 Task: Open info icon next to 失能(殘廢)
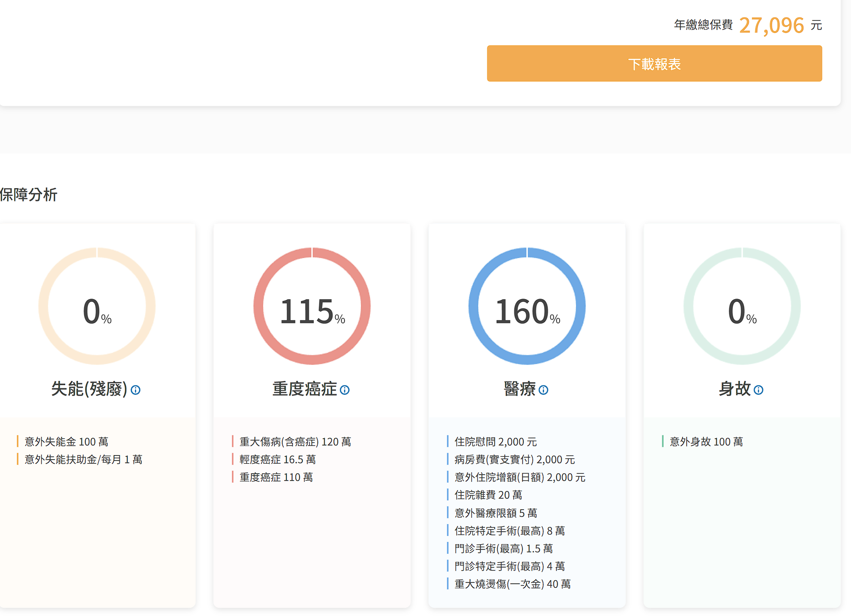[x=136, y=390]
